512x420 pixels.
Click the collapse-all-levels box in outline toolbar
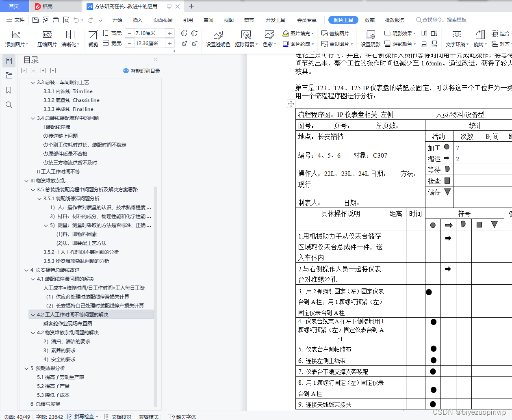point(33,71)
